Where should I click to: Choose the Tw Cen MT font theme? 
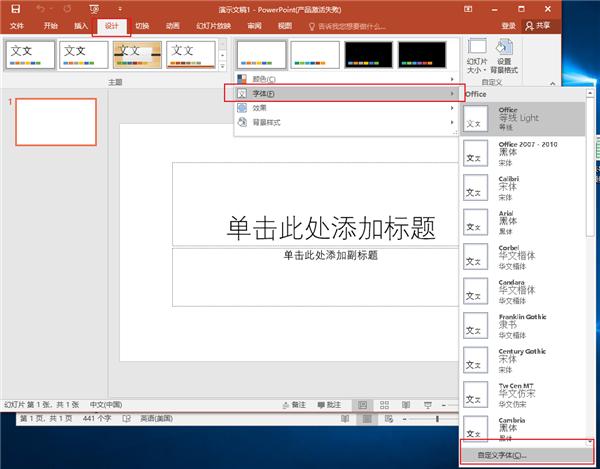point(523,394)
